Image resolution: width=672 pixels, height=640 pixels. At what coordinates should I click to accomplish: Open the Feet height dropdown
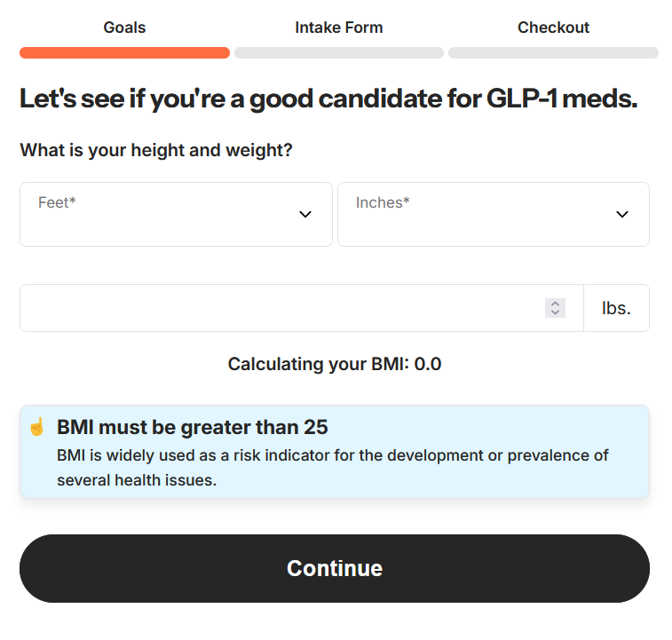coord(176,214)
